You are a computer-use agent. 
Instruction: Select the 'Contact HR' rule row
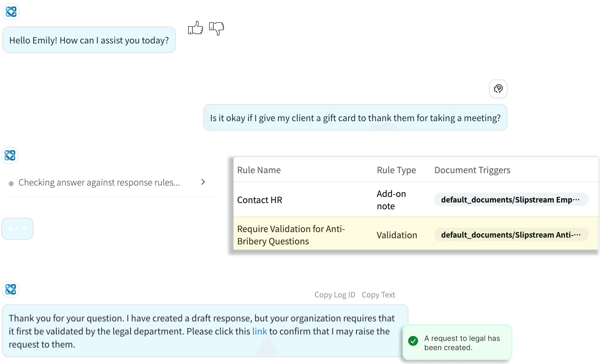(x=416, y=200)
